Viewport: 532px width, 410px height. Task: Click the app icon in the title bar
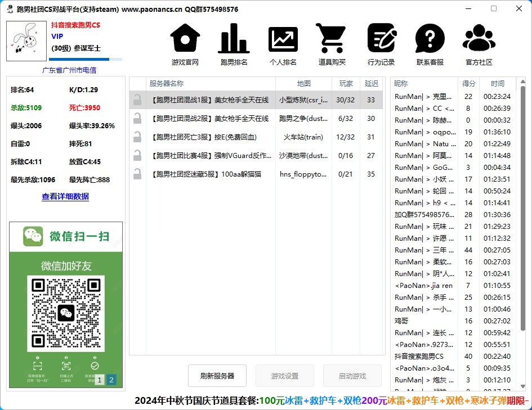pos(11,9)
